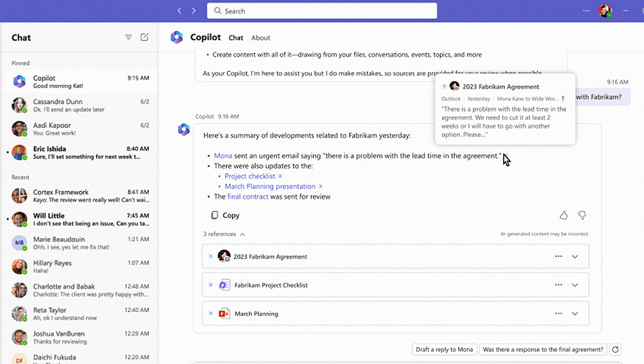This screenshot has width=644, height=364.
Task: Open the filter chats icon
Action: pyautogui.click(x=129, y=37)
